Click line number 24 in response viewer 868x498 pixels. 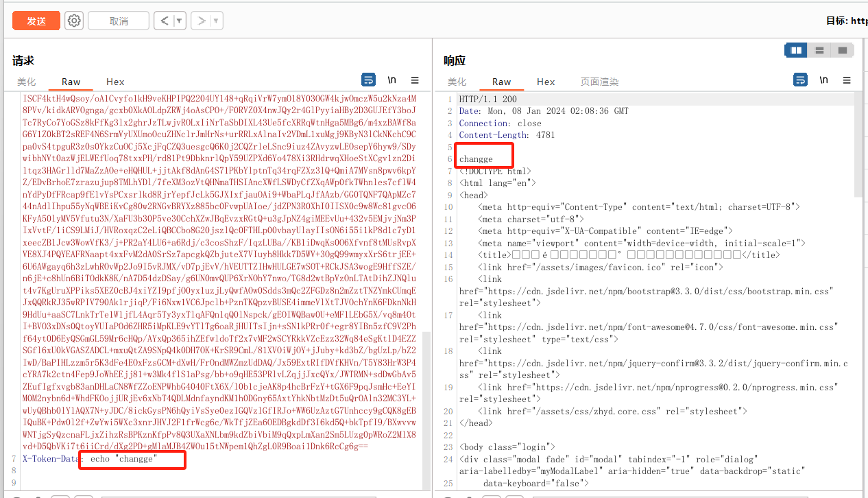448,459
